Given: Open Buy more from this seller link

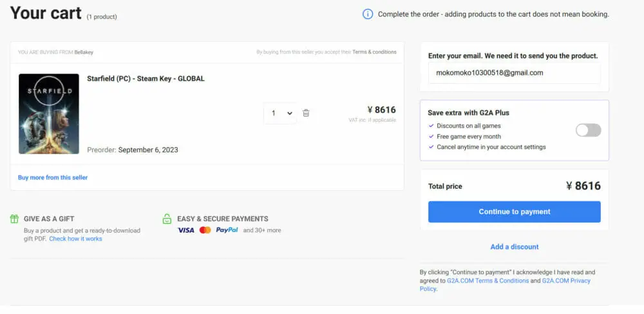Looking at the screenshot, I should click(x=53, y=177).
